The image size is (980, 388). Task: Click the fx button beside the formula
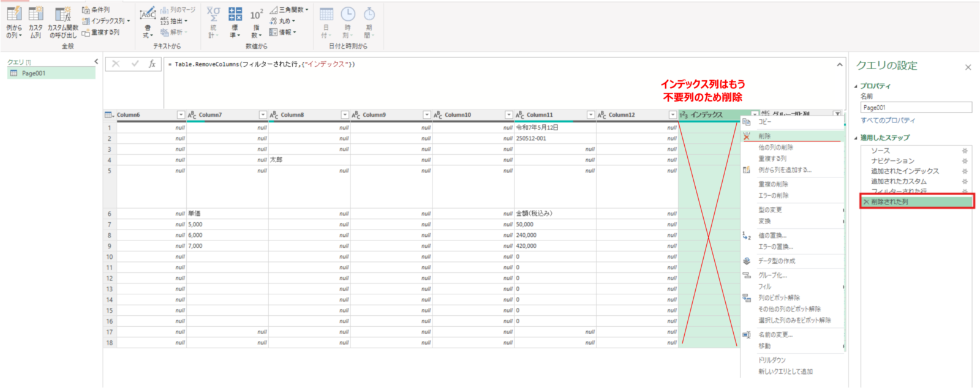[152, 64]
